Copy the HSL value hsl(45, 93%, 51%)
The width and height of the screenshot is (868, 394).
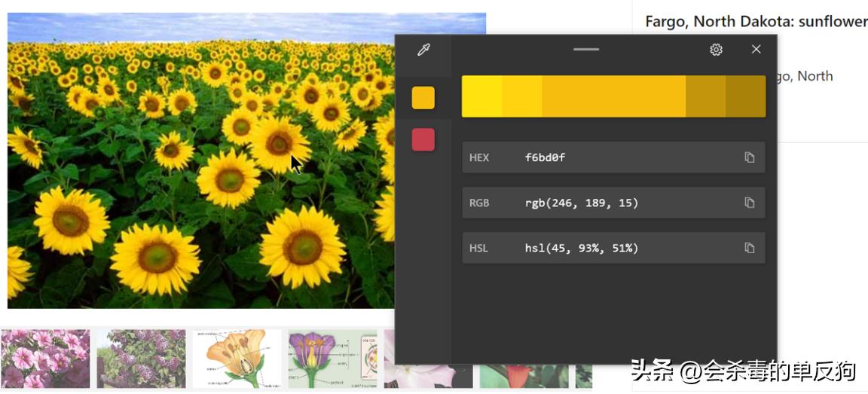coord(750,248)
